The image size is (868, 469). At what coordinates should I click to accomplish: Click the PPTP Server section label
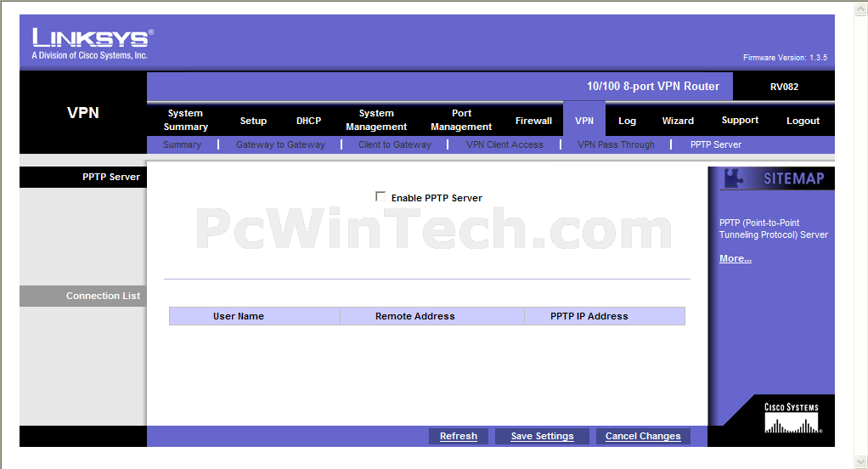click(x=110, y=177)
